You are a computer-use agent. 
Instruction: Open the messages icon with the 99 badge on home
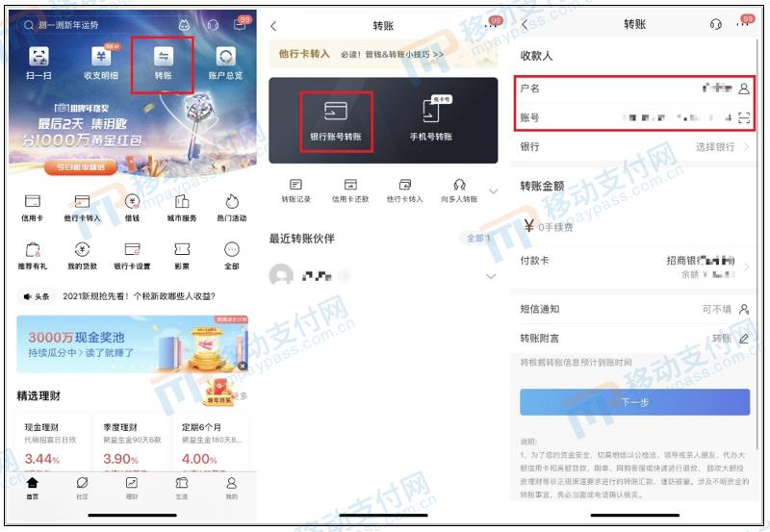point(240,24)
